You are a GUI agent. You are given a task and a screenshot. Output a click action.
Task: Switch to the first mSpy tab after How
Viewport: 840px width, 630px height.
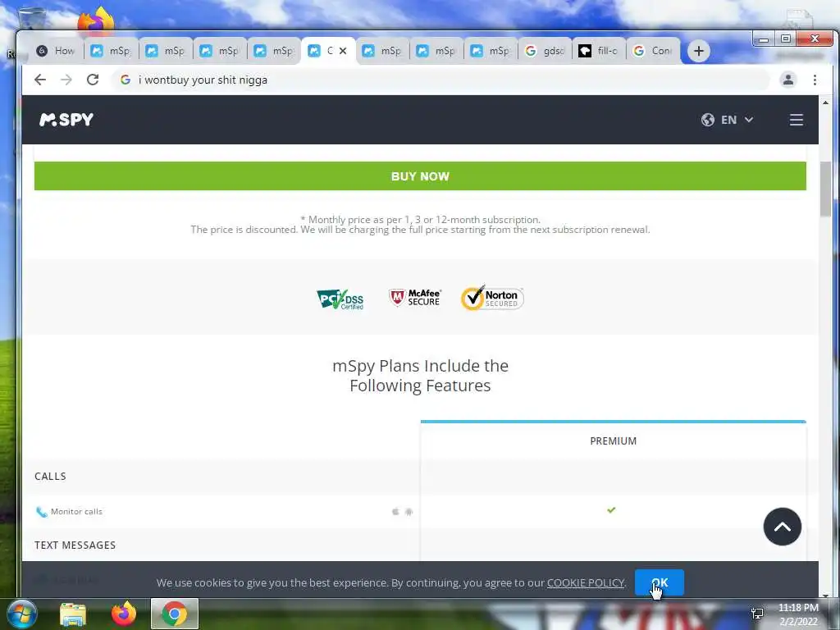coord(111,51)
